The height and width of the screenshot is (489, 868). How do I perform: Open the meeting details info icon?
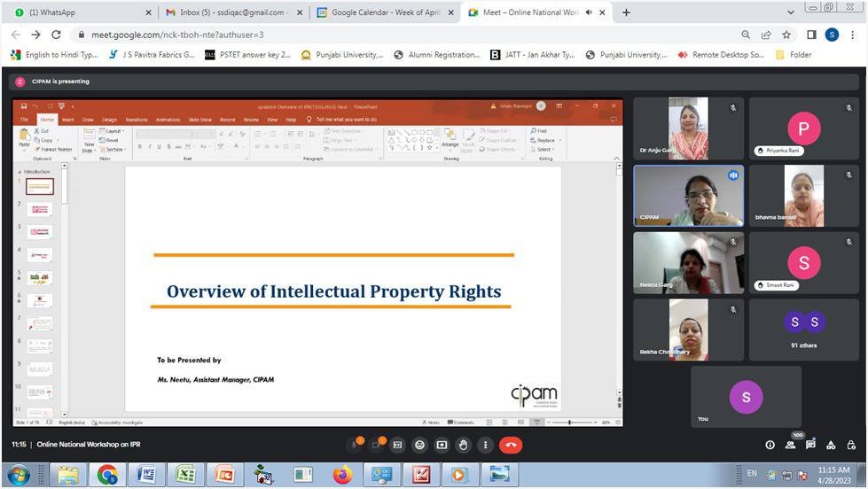[x=770, y=445]
